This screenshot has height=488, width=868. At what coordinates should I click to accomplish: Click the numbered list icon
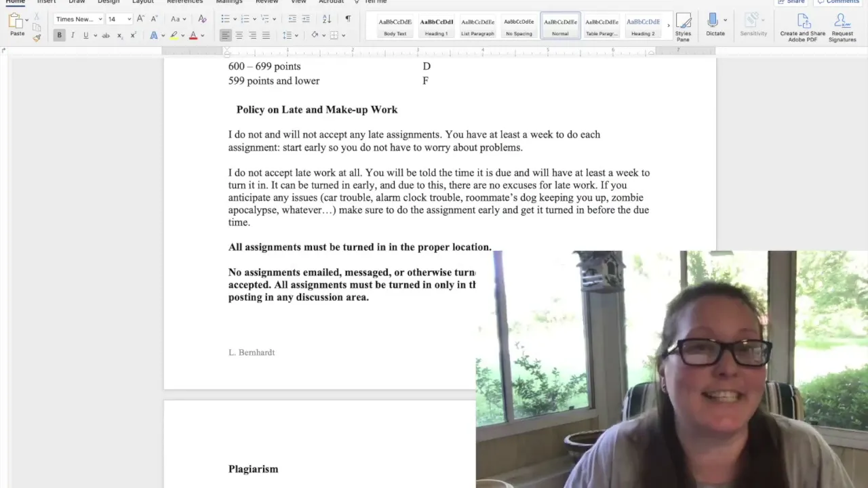pos(245,19)
